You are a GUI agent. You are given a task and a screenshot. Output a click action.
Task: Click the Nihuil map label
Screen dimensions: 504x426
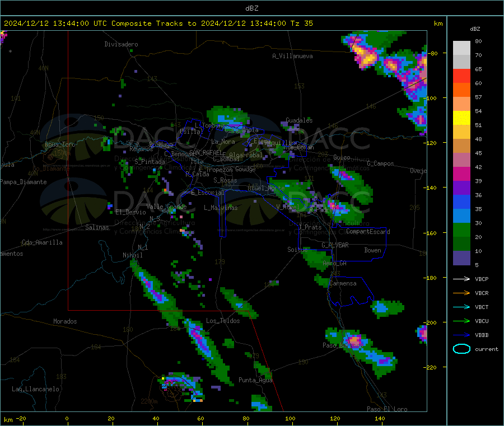(x=132, y=255)
